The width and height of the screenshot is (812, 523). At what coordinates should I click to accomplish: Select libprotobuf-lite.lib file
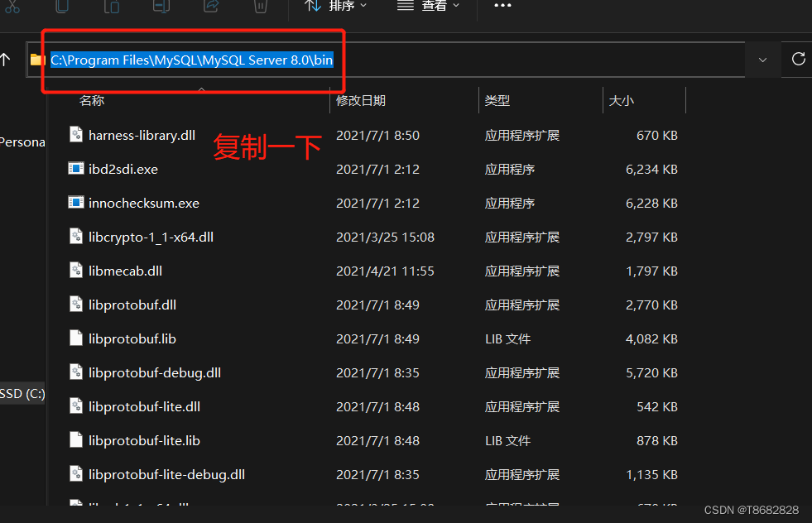click(145, 441)
